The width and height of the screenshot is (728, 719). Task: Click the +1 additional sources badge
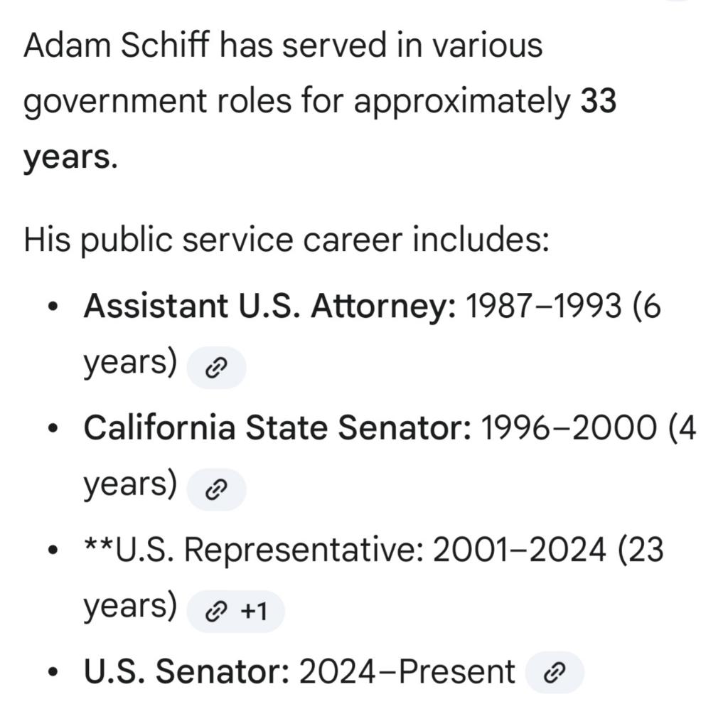[x=253, y=612]
